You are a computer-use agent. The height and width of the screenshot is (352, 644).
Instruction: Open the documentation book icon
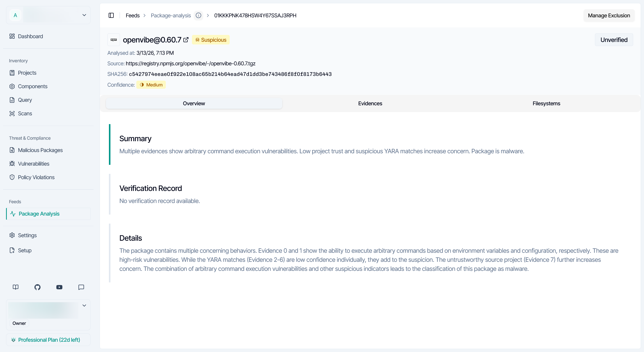[15, 287]
